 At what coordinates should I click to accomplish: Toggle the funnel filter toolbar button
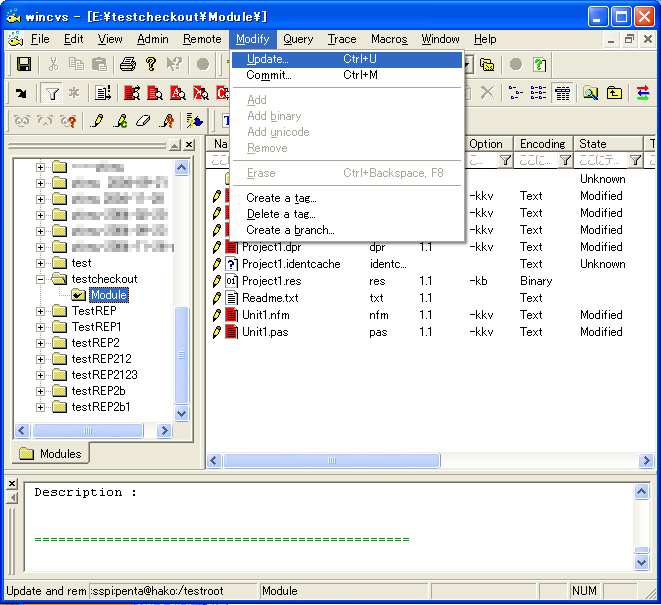tap(52, 93)
